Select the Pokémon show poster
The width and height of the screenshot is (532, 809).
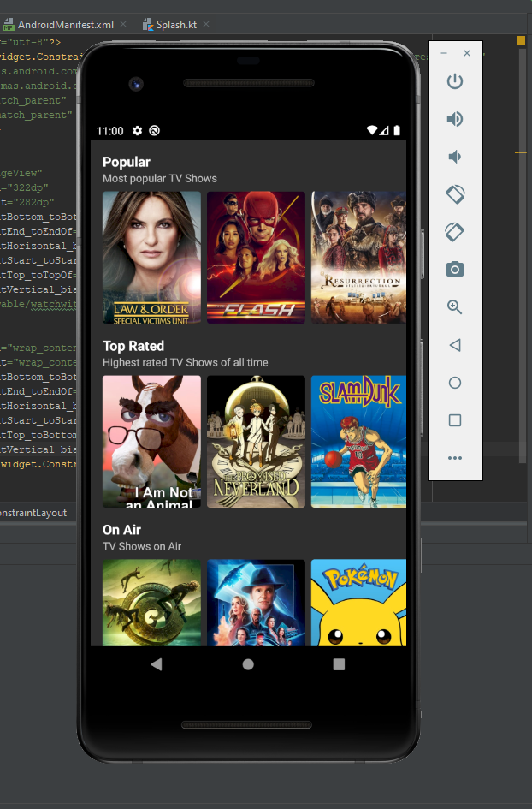click(358, 603)
